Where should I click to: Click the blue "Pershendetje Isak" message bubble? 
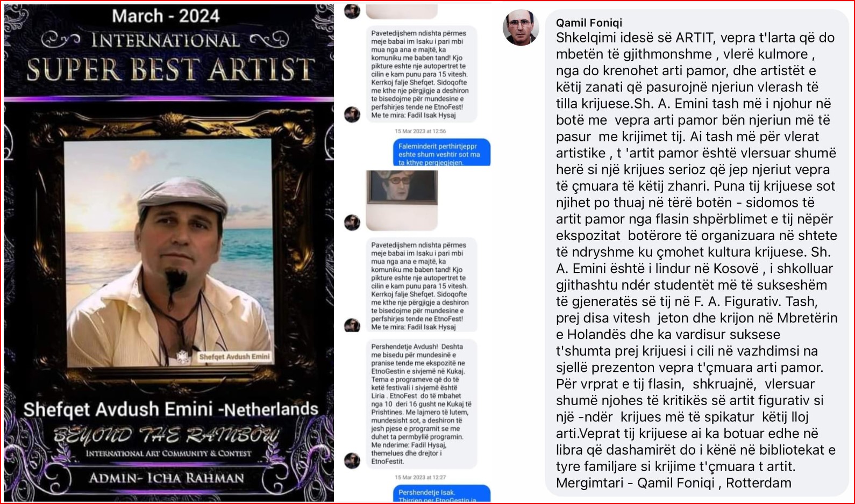click(x=442, y=494)
